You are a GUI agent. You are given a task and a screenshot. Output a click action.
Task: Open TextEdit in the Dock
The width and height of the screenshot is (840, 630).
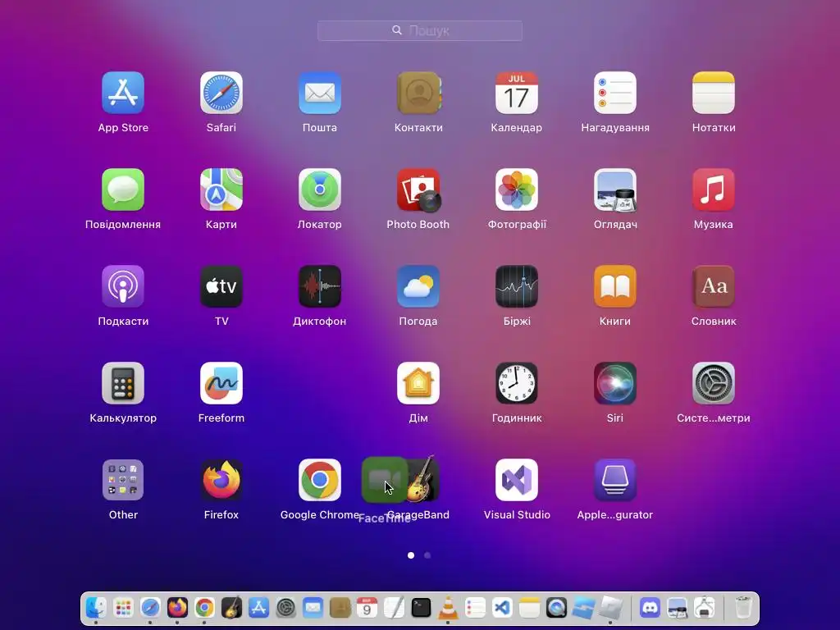(x=395, y=608)
